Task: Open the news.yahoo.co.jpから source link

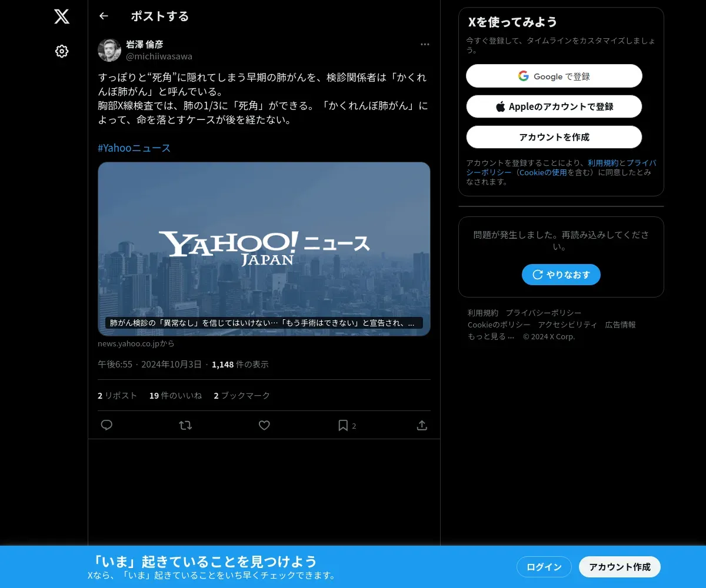Action: point(136,343)
